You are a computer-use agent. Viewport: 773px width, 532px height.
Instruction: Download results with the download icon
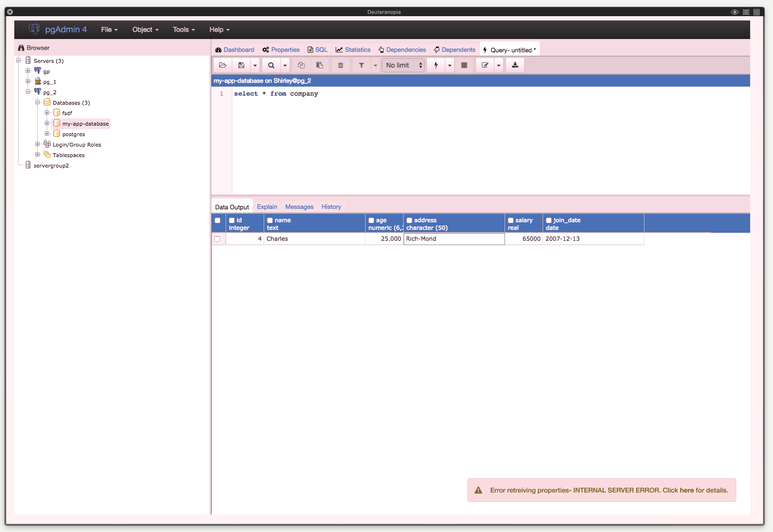[x=515, y=65]
